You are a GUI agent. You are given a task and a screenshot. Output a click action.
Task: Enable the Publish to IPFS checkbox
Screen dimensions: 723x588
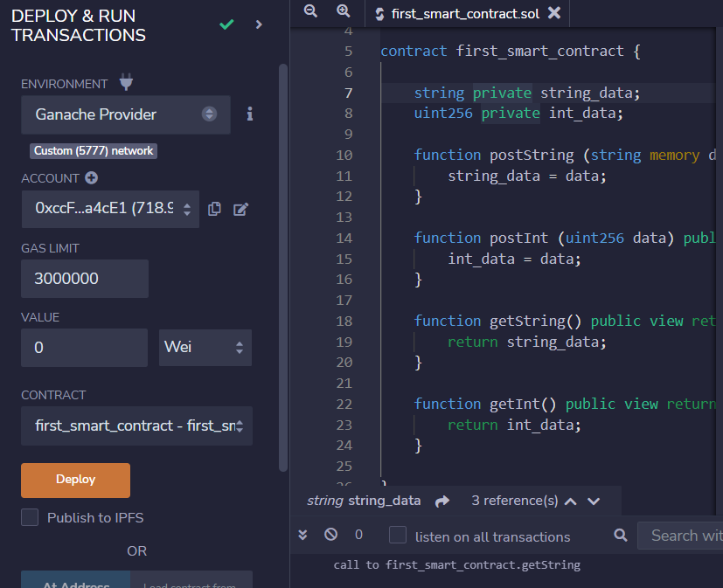(31, 517)
